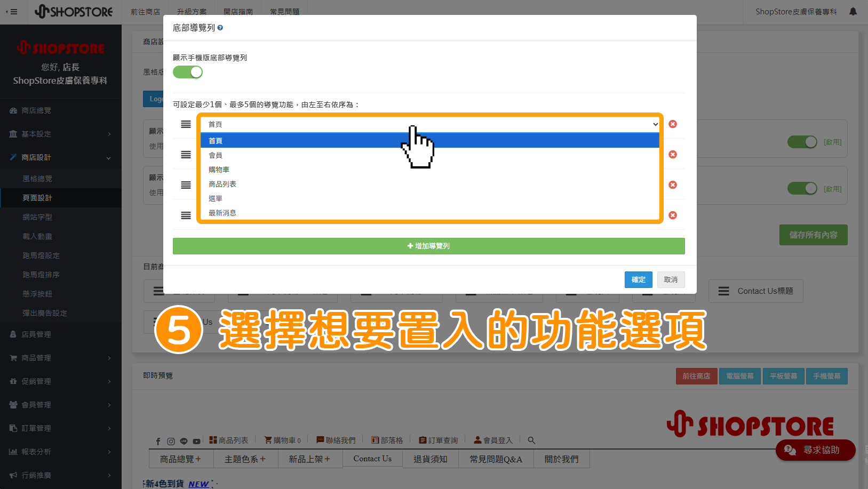868x489 pixels.
Task: Select 商品列表 option in dropdown list
Action: [430, 184]
